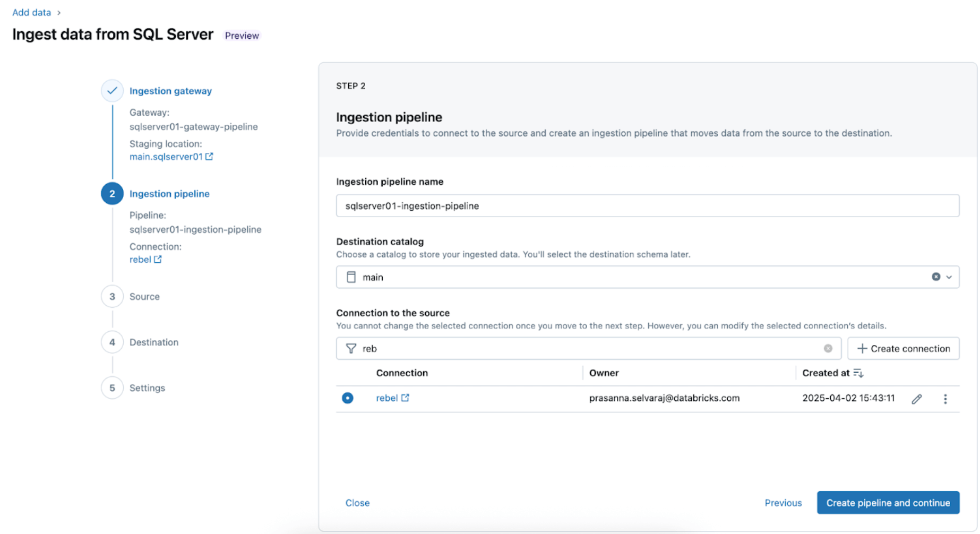Click the pencil edit icon for rebel connection

(x=917, y=399)
